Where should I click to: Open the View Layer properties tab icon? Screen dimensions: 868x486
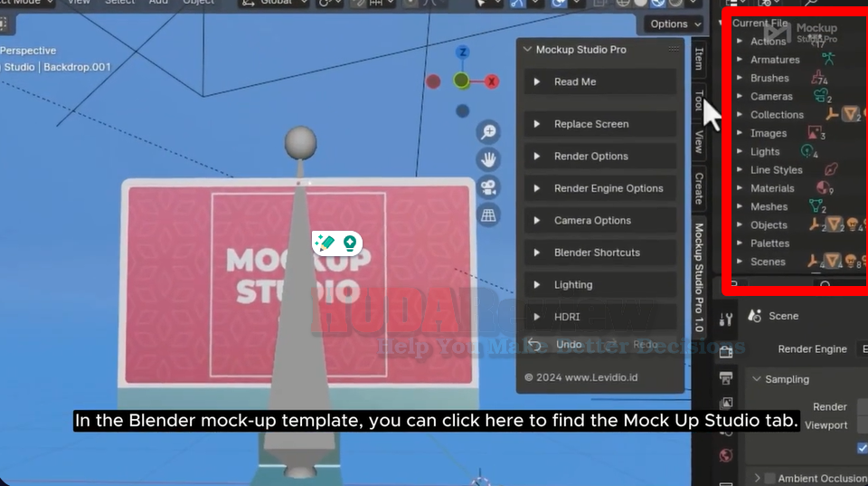coord(726,404)
